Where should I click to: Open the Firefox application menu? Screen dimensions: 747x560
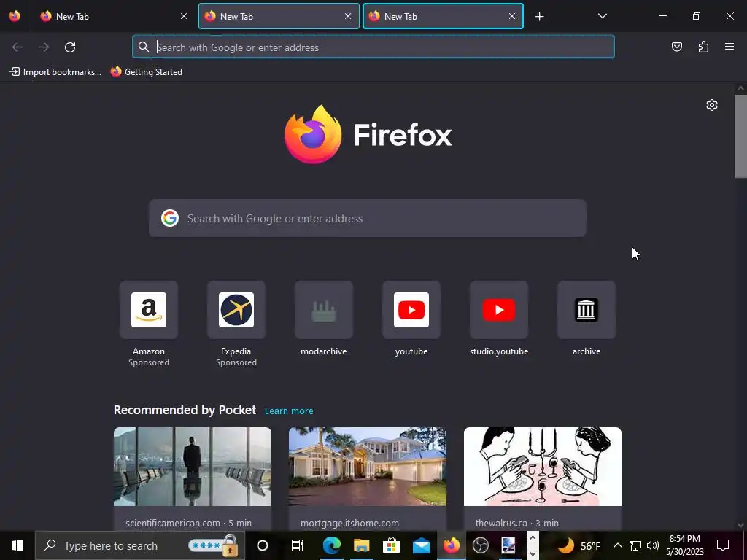click(x=729, y=47)
